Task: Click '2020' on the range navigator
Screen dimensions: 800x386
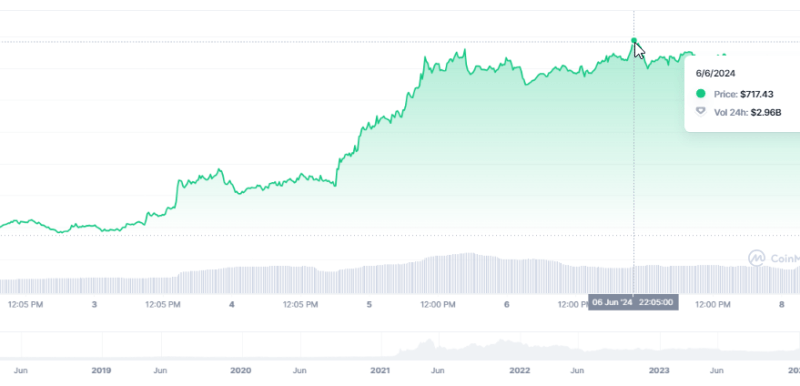Action: click(241, 370)
